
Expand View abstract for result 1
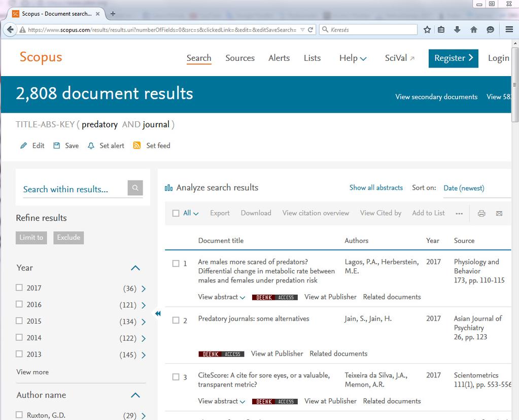(221, 297)
